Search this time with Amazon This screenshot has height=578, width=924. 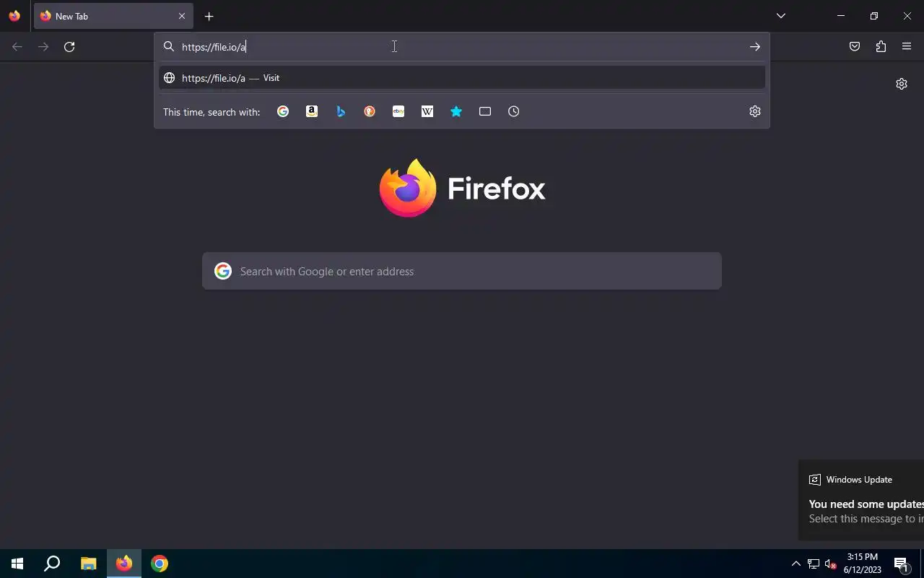pyautogui.click(x=312, y=111)
